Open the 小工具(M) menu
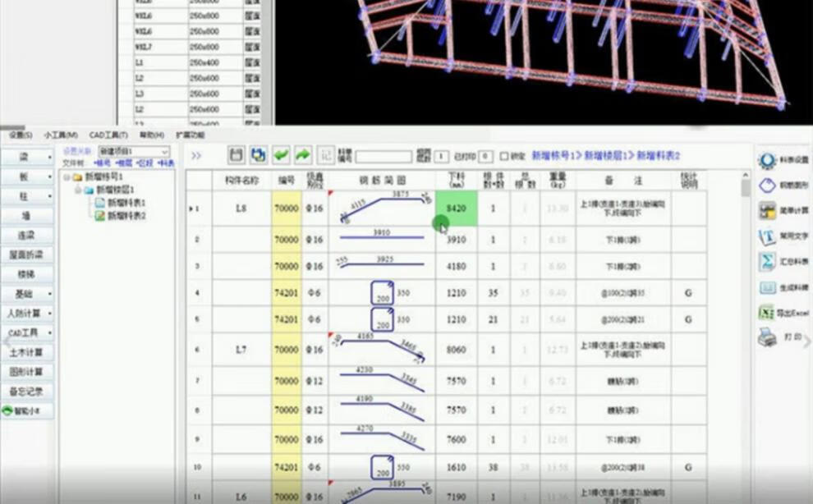 61,135
